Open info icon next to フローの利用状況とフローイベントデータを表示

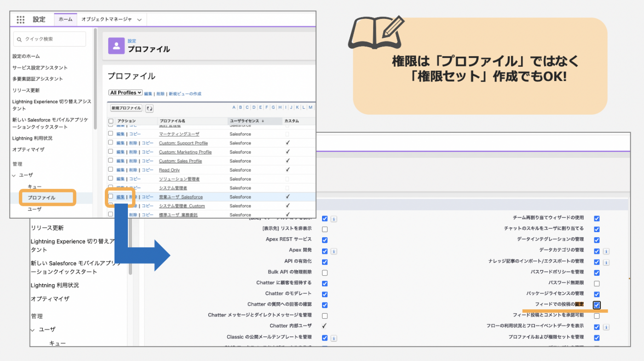pos(606,327)
